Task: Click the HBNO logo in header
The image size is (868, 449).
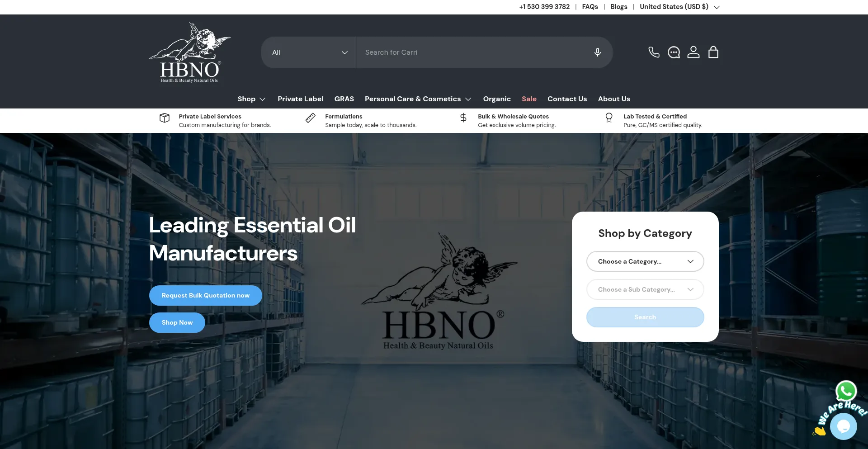Action: click(x=189, y=52)
